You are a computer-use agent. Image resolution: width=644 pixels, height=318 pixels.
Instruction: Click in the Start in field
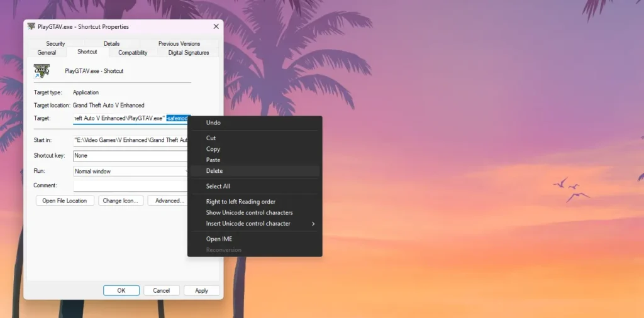pyautogui.click(x=131, y=140)
